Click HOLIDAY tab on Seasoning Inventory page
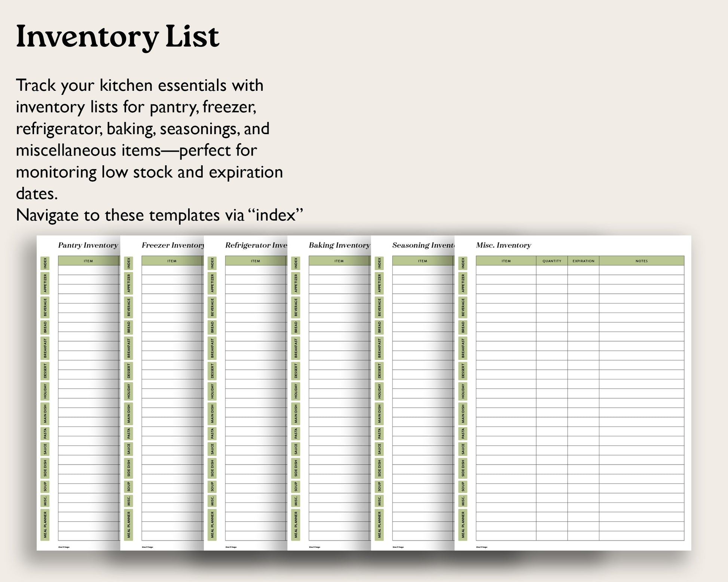This screenshot has width=728, height=582. 379,391
